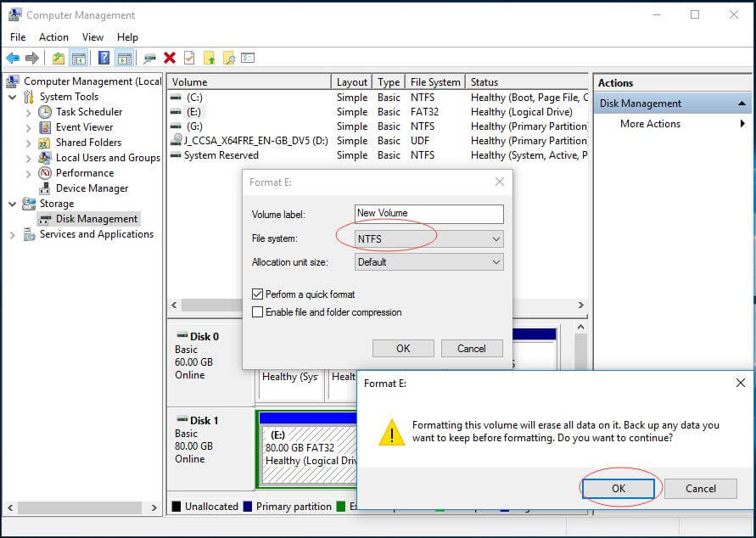Open the Help menu

(x=127, y=37)
